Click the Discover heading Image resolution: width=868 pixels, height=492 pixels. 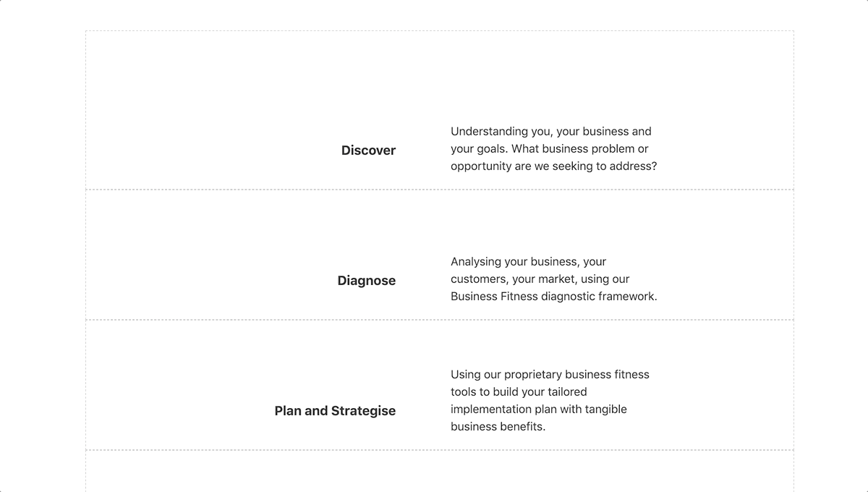pyautogui.click(x=368, y=150)
